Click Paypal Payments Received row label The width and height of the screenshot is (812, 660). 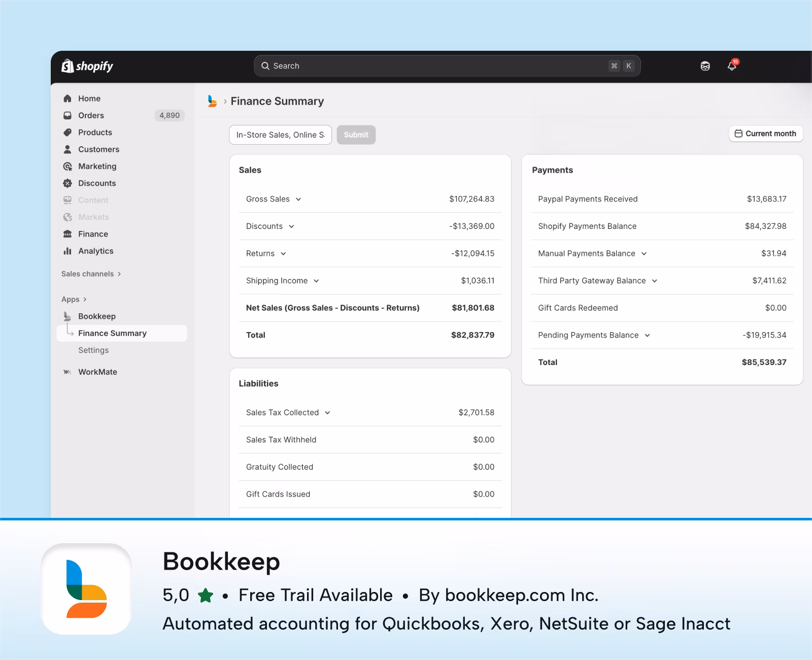pos(588,199)
